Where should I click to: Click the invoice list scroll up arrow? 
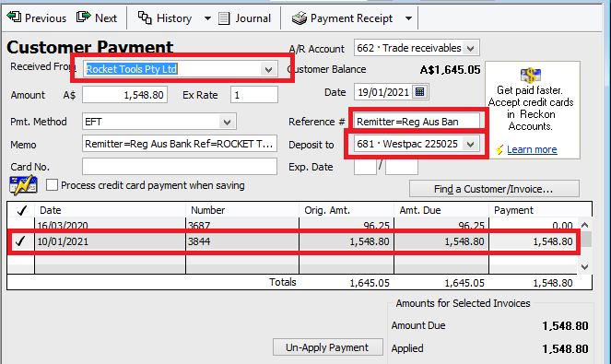pos(584,225)
